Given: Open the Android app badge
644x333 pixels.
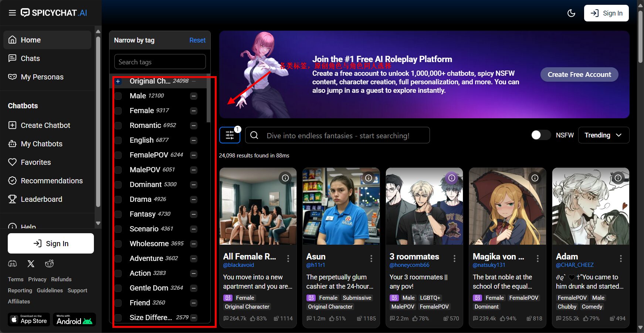Looking at the screenshot, I should pyautogui.click(x=74, y=320).
